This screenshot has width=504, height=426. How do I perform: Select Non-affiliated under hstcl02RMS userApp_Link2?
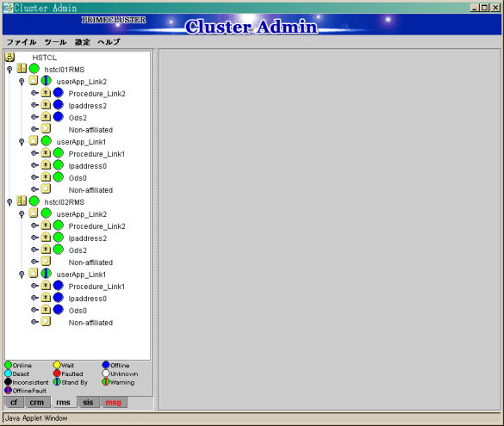coord(90,262)
